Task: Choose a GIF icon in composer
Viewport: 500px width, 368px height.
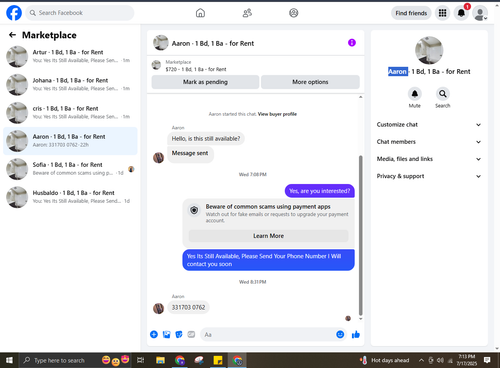Action: (x=191, y=334)
